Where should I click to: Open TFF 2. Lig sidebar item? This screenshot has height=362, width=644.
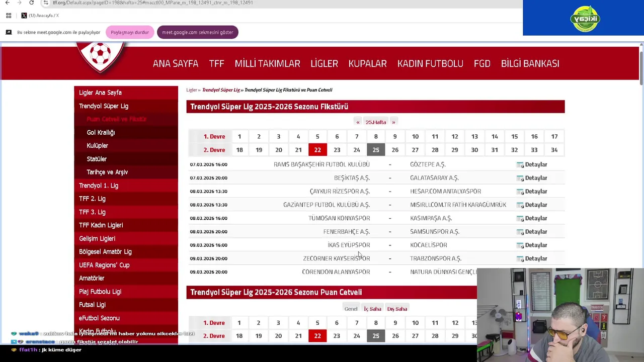(126, 199)
